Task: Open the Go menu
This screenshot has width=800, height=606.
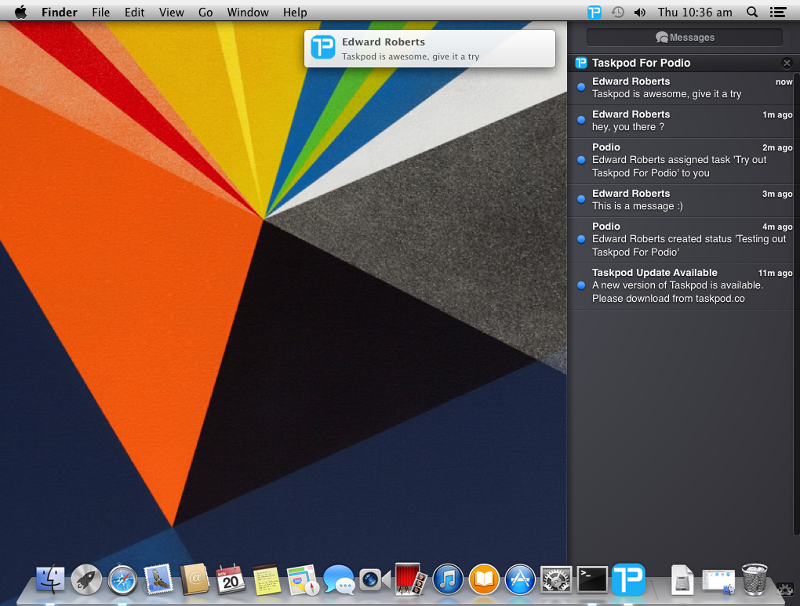Action: pos(205,12)
